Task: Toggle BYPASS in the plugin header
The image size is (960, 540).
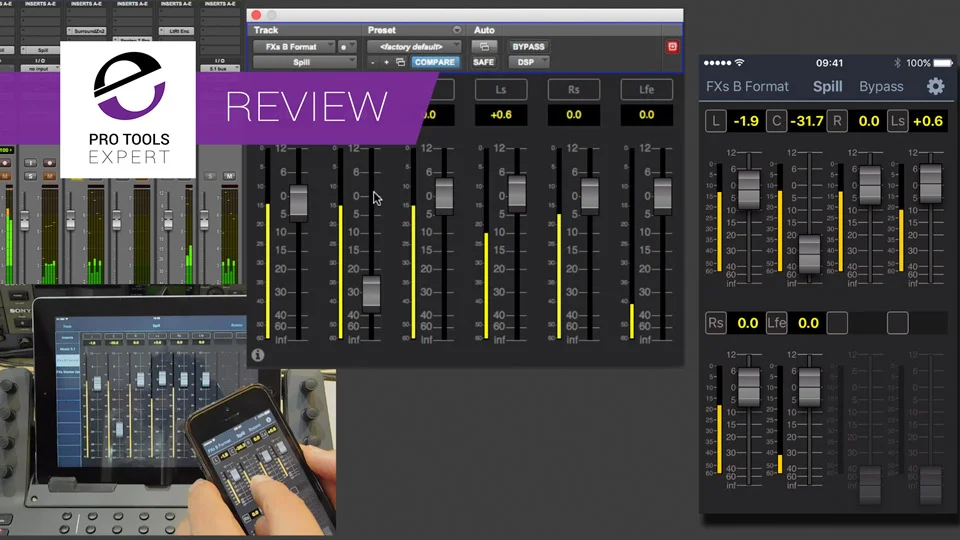Action: point(528,47)
